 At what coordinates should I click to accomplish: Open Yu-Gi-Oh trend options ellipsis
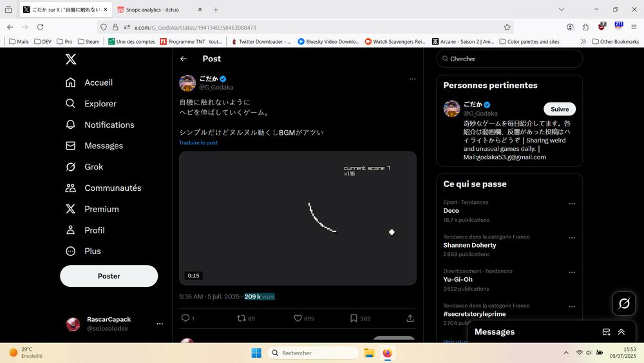[572, 272]
